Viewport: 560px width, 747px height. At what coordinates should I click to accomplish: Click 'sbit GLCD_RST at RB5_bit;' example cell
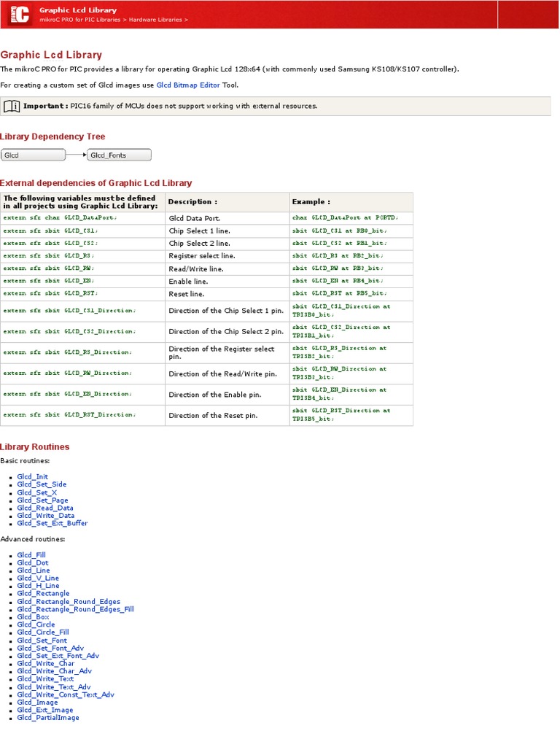point(351,294)
